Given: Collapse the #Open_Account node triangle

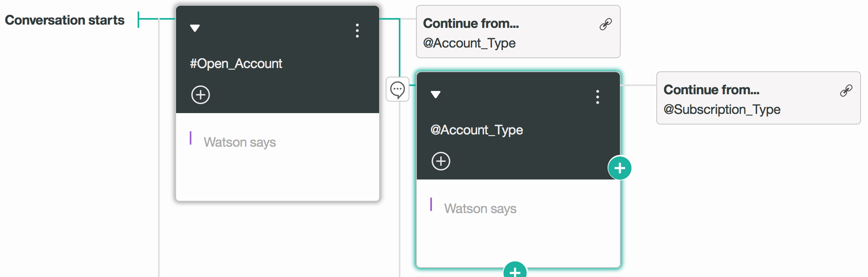Looking at the screenshot, I should pos(195,28).
